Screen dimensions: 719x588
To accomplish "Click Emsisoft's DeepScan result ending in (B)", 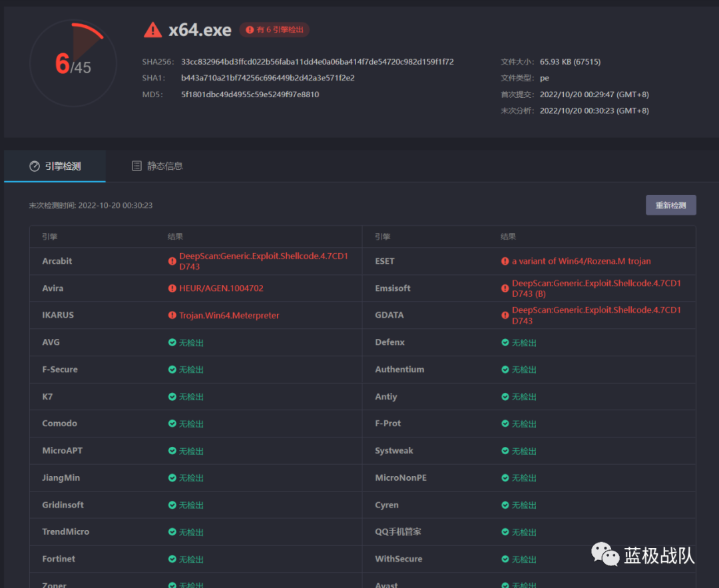I will pos(597,288).
